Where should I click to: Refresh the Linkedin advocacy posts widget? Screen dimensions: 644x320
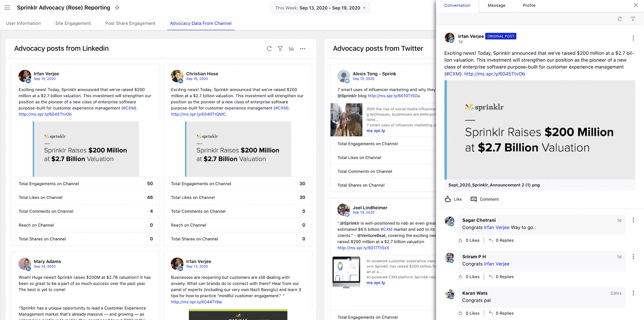tap(269, 49)
